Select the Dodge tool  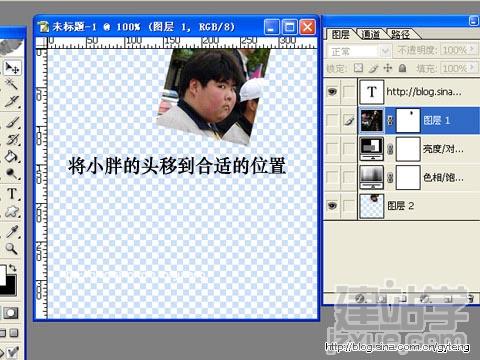click(x=12, y=174)
